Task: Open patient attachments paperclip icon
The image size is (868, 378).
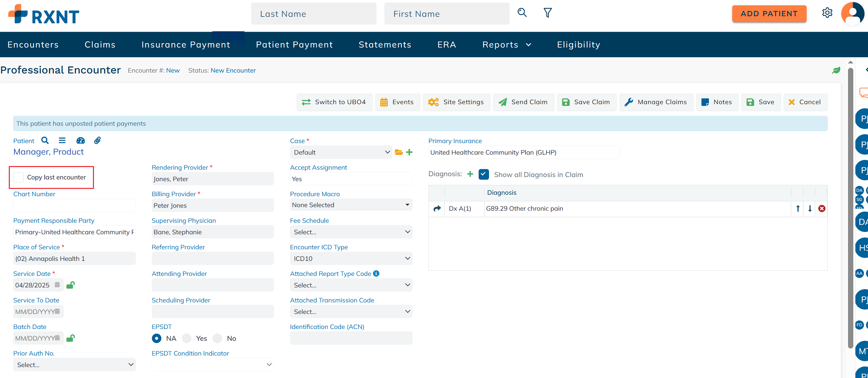Action: [97, 141]
